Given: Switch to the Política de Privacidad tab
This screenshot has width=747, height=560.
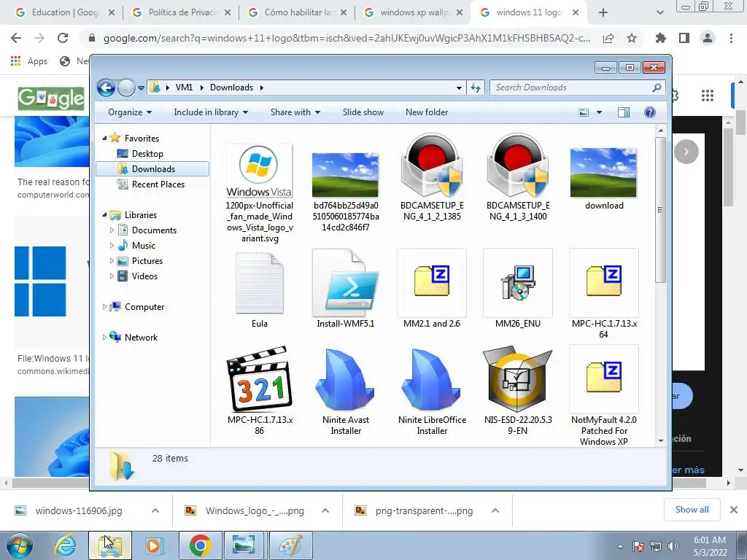Looking at the screenshot, I should pos(182,12).
